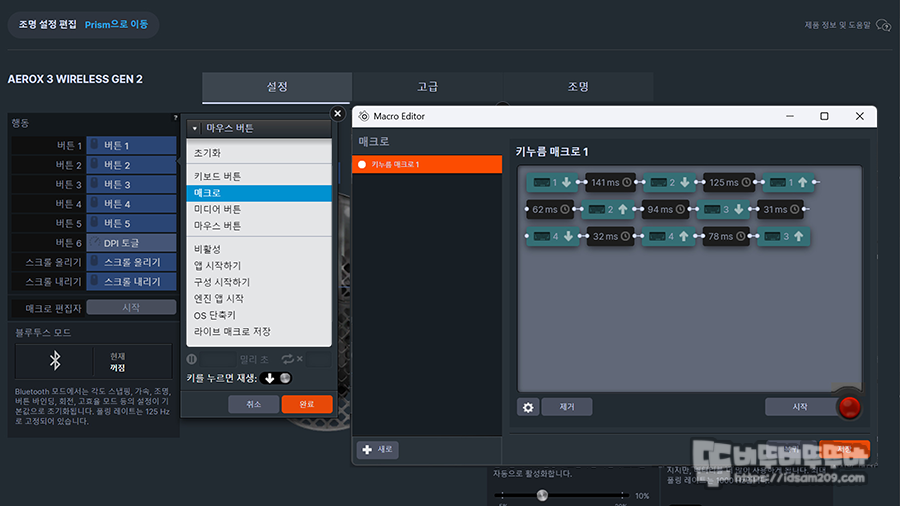The image size is (900, 506).
Task: Create a new macro with 새로
Action: [378, 450]
